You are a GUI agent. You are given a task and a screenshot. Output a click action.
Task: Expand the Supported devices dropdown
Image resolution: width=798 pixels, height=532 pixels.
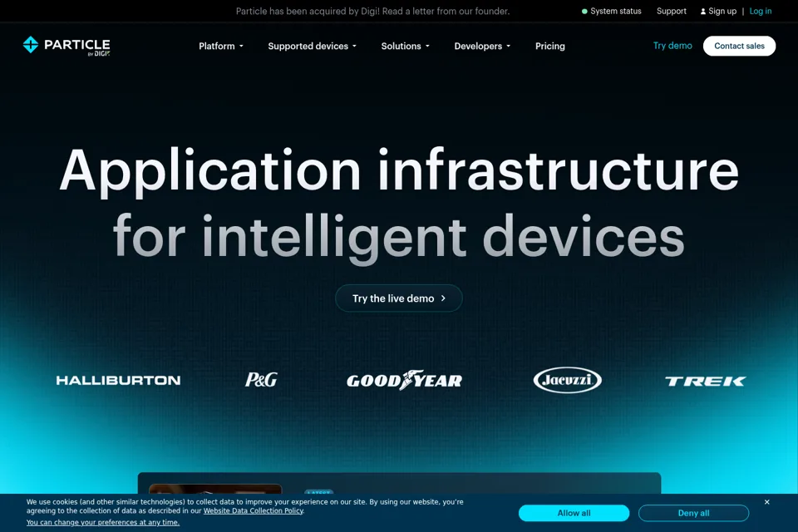click(x=312, y=46)
